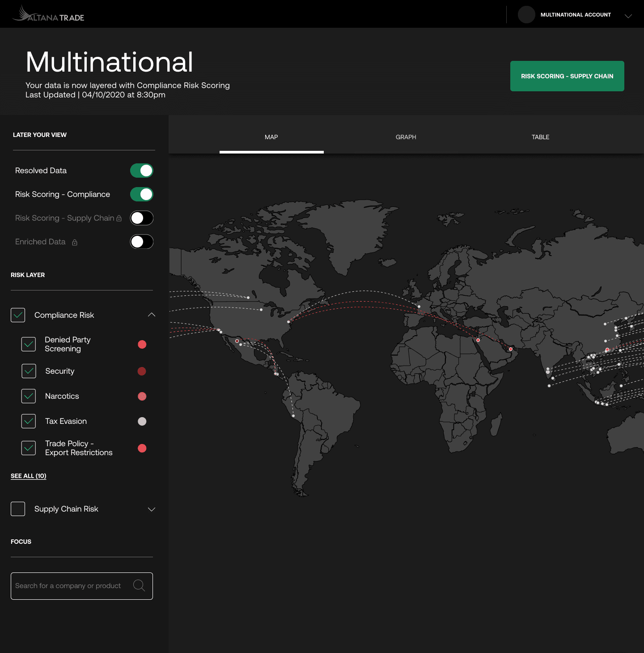Click Trade Policy red color dot
Viewport: 644px width, 653px height.
142,448
